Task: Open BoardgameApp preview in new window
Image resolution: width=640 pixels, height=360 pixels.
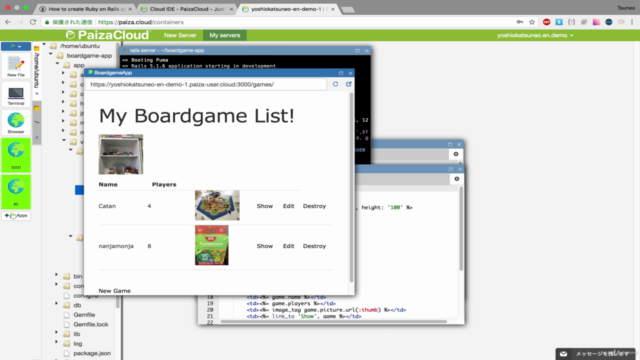Action: tap(349, 84)
